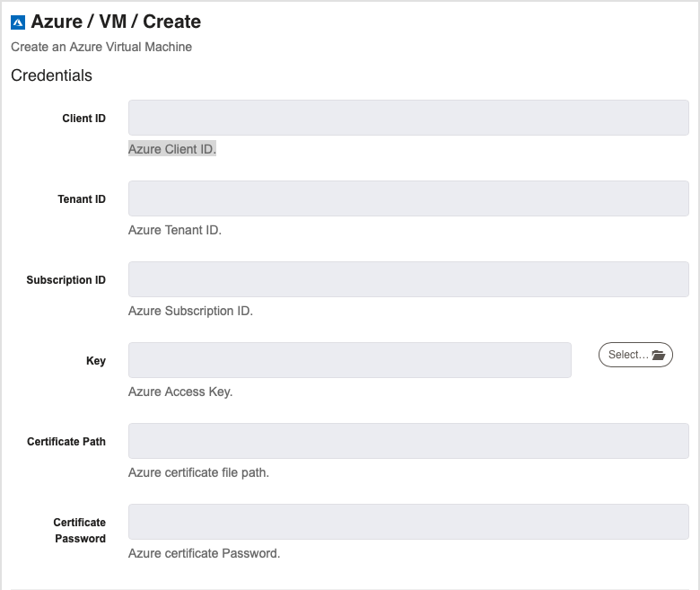Click the "Credentials" section heading
Image resolution: width=700 pixels, height=590 pixels.
51,75
